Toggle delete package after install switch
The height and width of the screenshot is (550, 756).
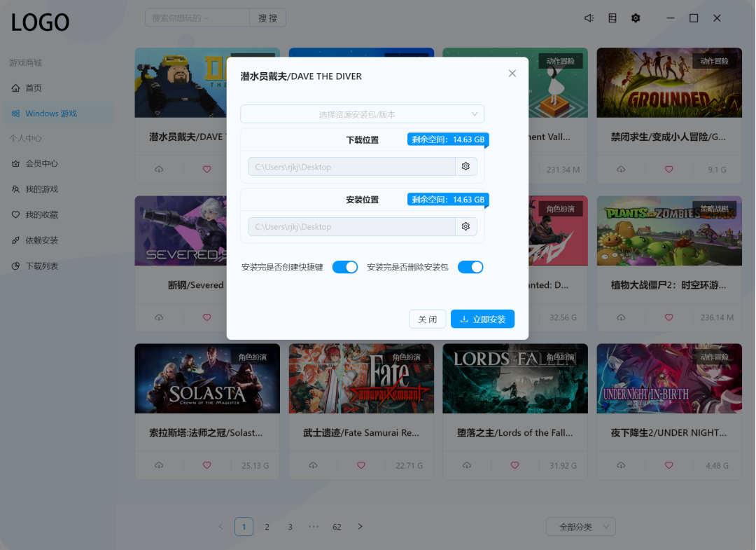click(x=470, y=267)
